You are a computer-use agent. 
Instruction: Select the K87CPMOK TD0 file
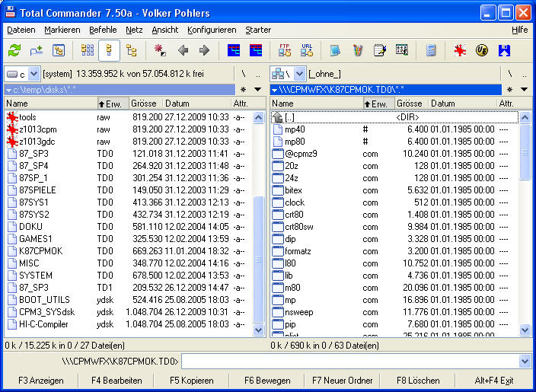click(x=128, y=251)
